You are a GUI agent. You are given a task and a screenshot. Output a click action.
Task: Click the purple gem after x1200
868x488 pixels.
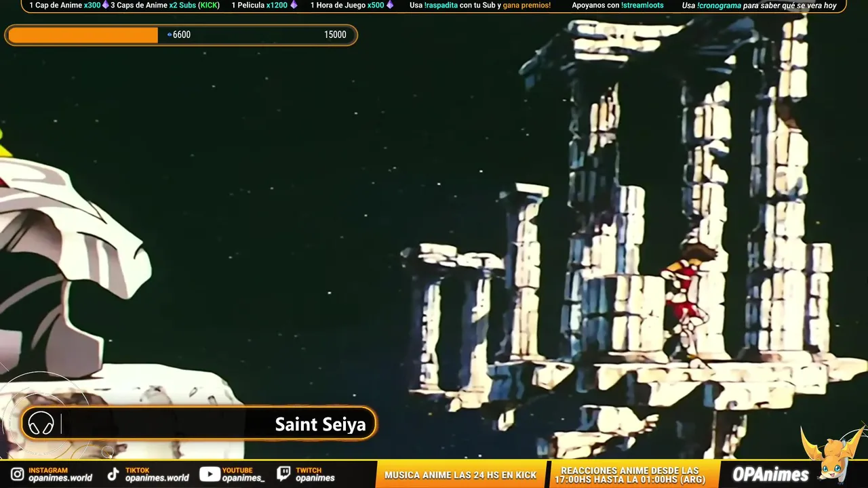[293, 5]
